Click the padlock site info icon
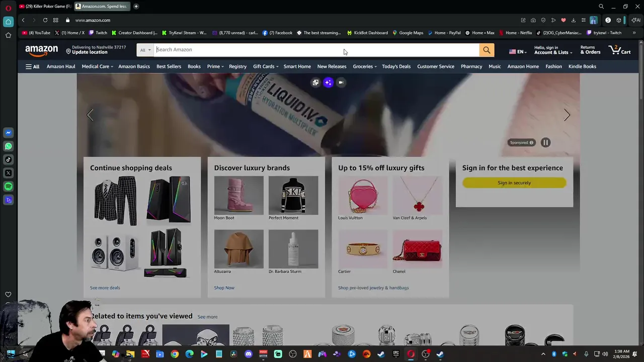644x362 pixels. tap(67, 20)
